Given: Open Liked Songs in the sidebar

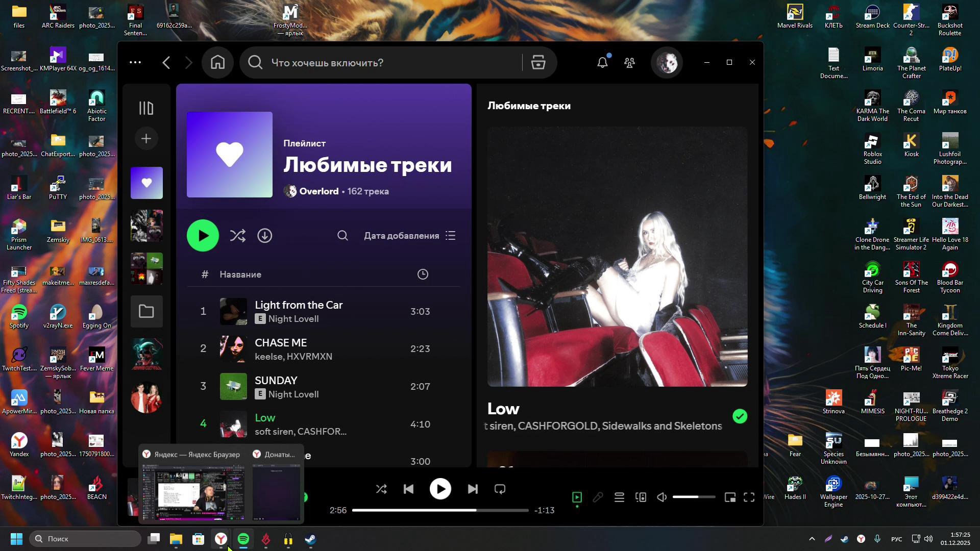Looking at the screenshot, I should pos(146,183).
